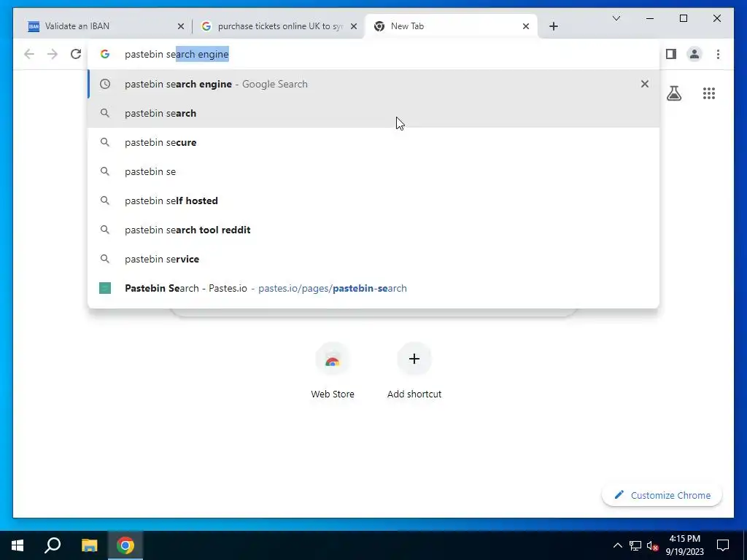Open File Explorer from the taskbar
This screenshot has height=560, width=747.
pos(89,545)
